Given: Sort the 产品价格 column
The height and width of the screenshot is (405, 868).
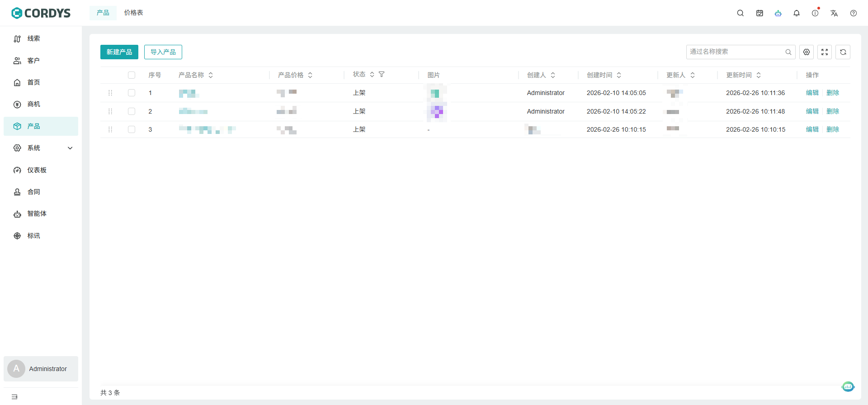Looking at the screenshot, I should (310, 75).
